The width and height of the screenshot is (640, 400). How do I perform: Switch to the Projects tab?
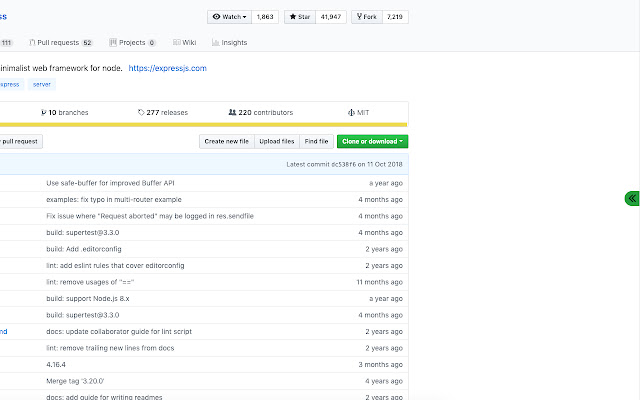coord(132,42)
